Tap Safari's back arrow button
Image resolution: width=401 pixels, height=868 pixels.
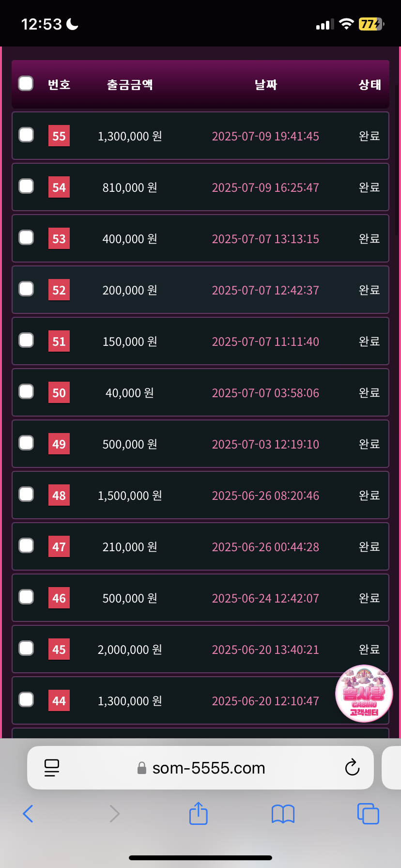coord(28,814)
